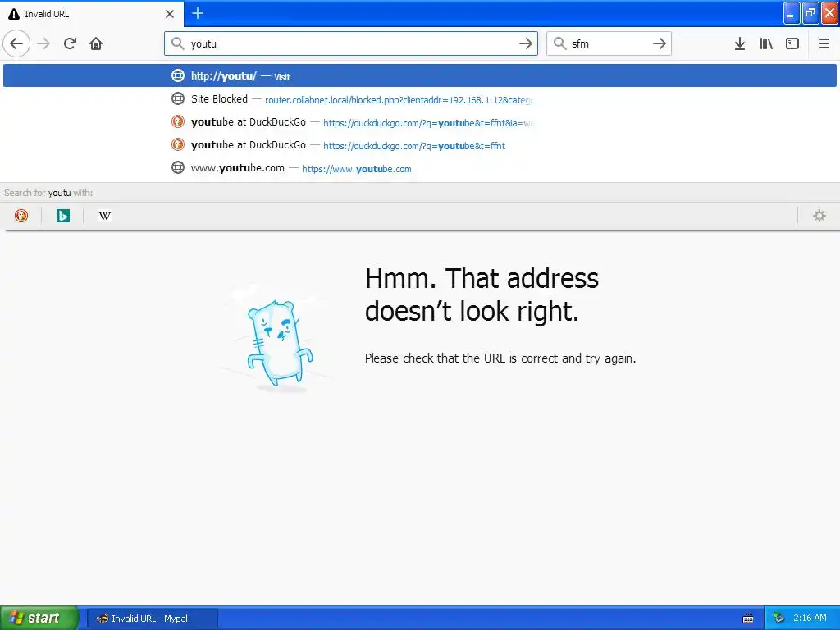
Task: Toggle the sidebar view icon
Action: (792, 43)
